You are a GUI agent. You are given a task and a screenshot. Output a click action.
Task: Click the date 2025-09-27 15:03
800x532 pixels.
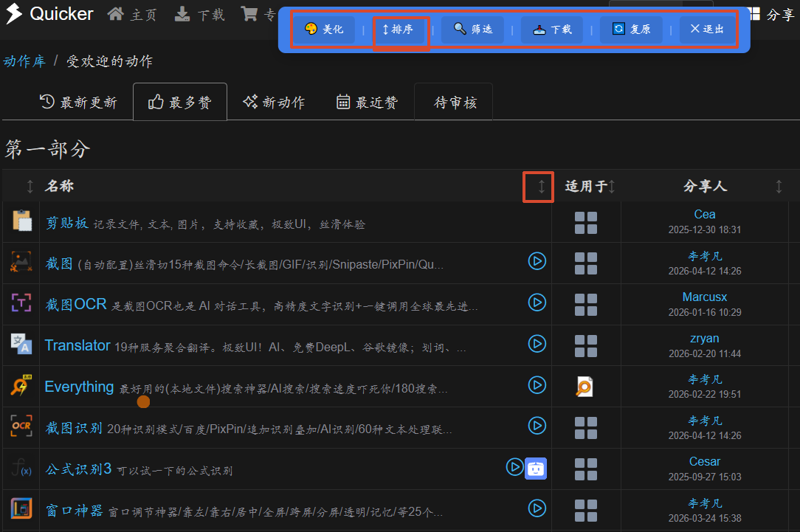[x=705, y=477]
